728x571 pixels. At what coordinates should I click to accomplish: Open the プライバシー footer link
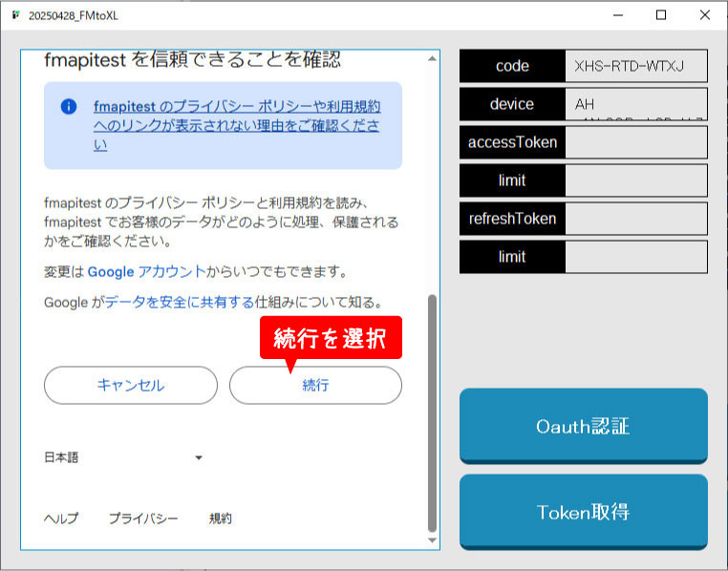[x=143, y=518]
